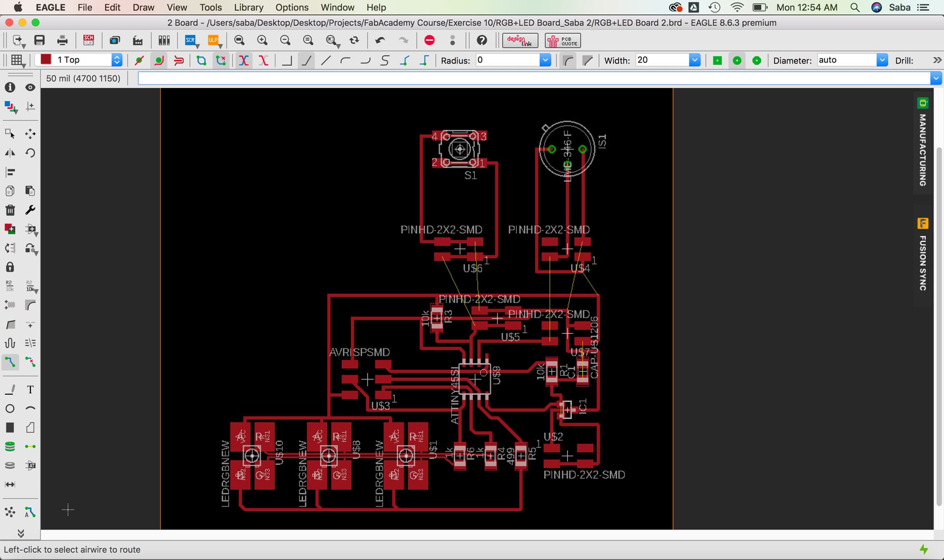
Task: Choose the octagon via shape
Action: (x=757, y=60)
